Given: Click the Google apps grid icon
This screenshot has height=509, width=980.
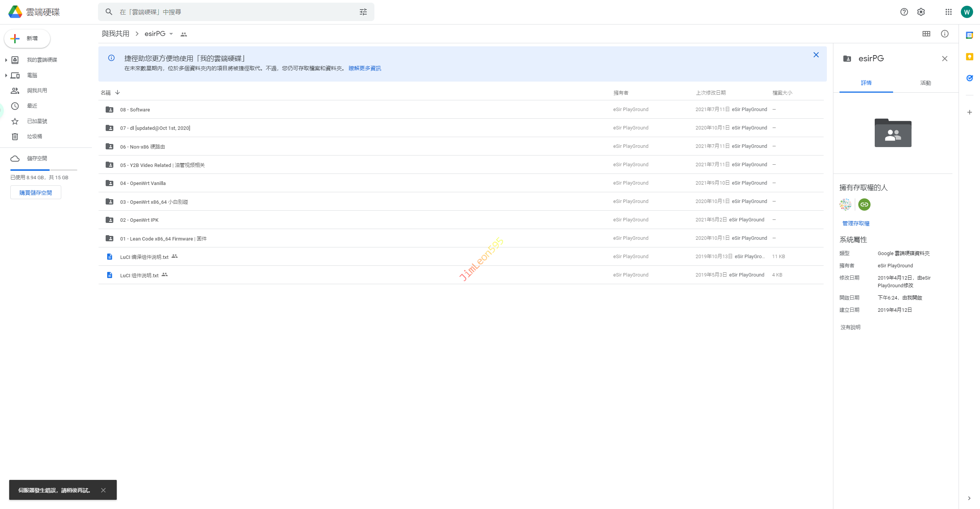Looking at the screenshot, I should tap(948, 12).
